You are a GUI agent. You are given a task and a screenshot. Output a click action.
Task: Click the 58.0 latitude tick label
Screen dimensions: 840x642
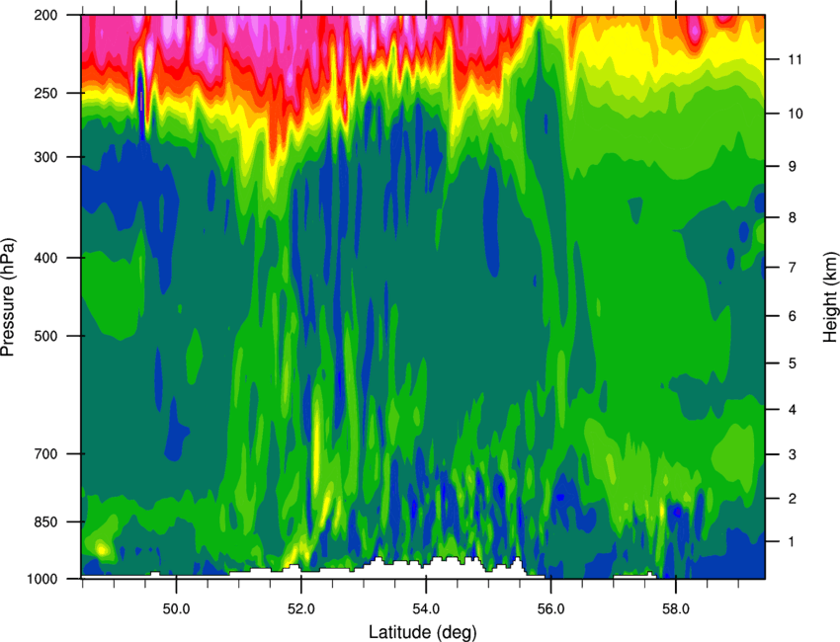tap(676, 609)
